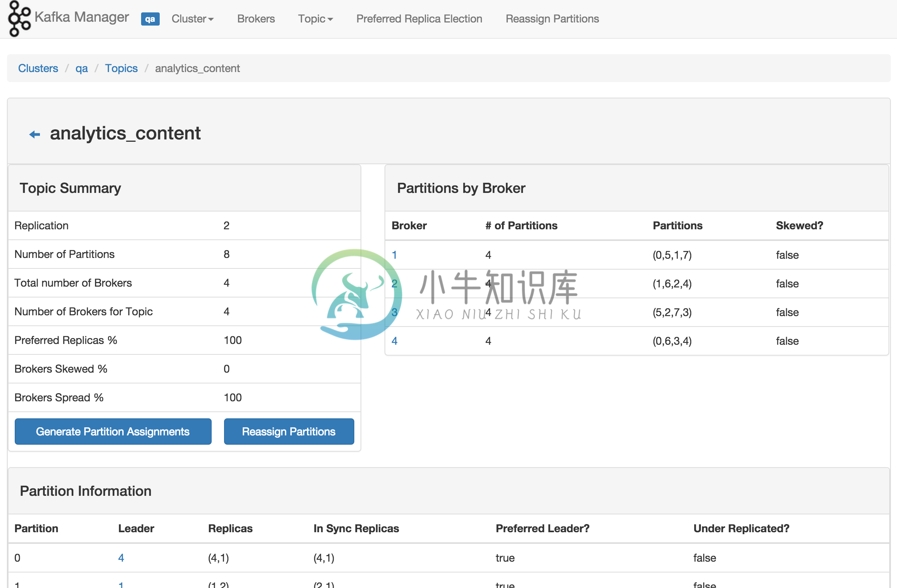Viewport: 897px width, 588px height.
Task: Click the Replication value 2
Action: tap(226, 225)
